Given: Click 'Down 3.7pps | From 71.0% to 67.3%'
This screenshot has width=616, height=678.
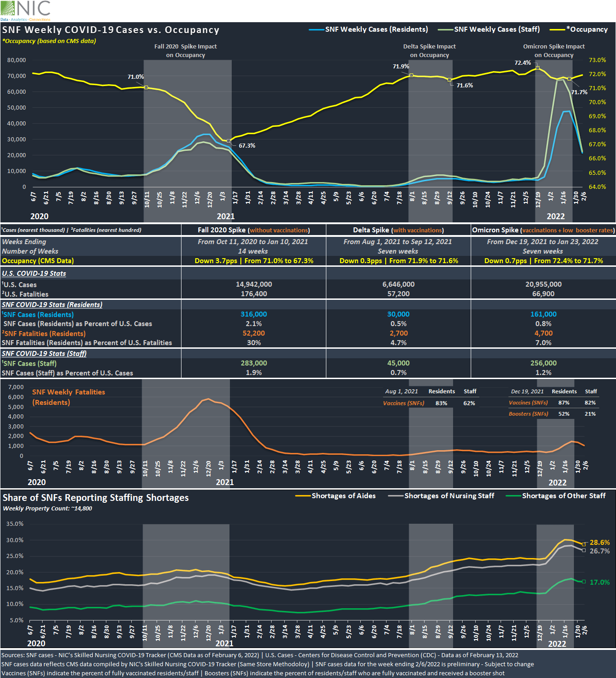Looking at the screenshot, I should (x=254, y=261).
